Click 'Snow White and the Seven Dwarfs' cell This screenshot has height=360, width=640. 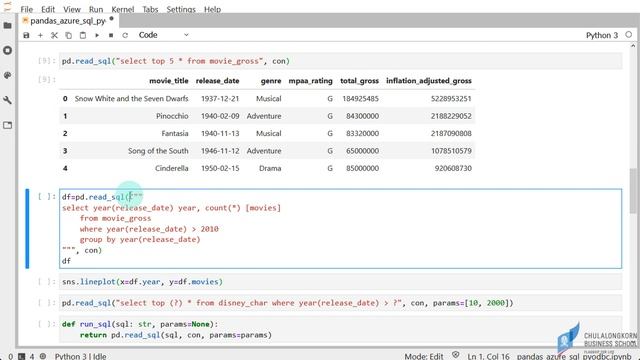pos(131,98)
